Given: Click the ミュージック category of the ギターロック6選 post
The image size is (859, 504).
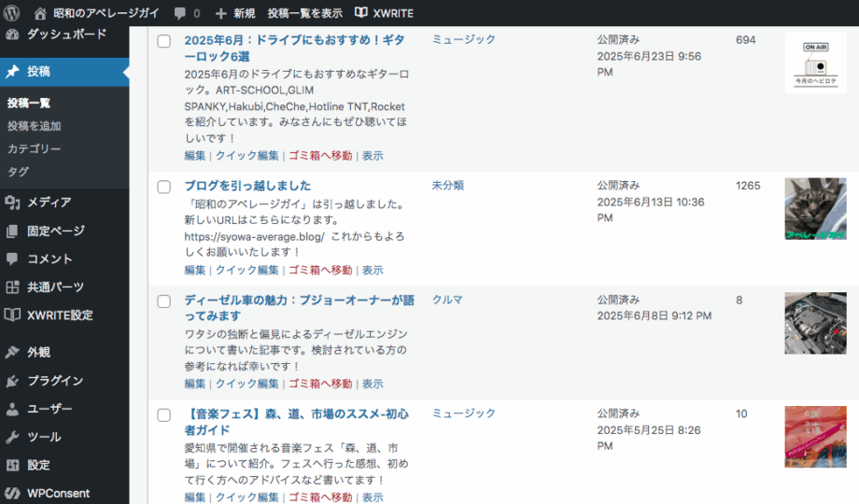Looking at the screenshot, I should pos(463,39).
